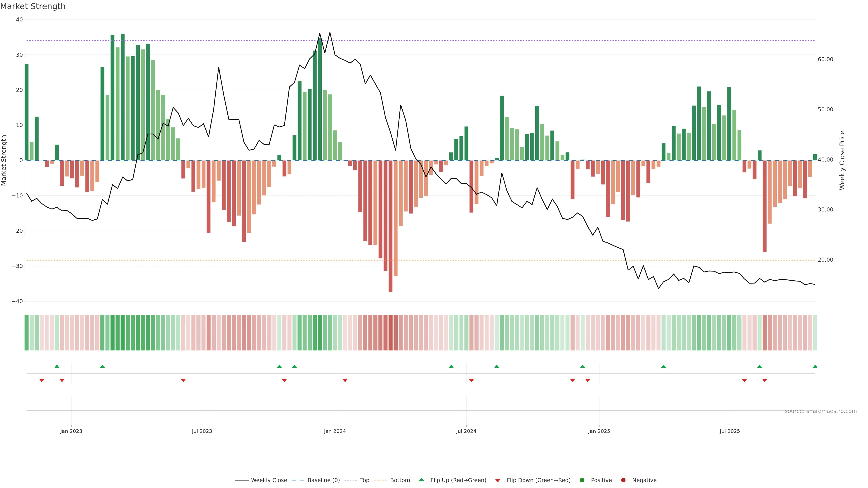Click the 20.00 right price axis label

point(825,260)
